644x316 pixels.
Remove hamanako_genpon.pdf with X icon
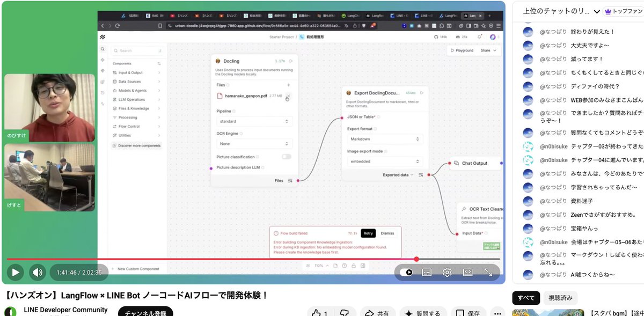288,95
